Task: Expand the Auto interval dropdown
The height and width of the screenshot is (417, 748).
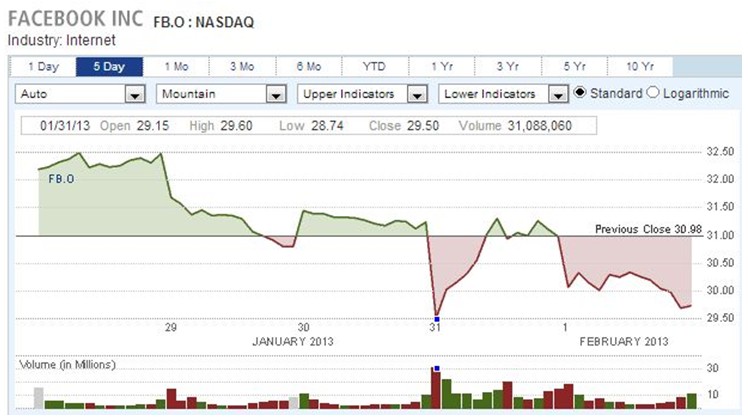Action: (x=81, y=94)
